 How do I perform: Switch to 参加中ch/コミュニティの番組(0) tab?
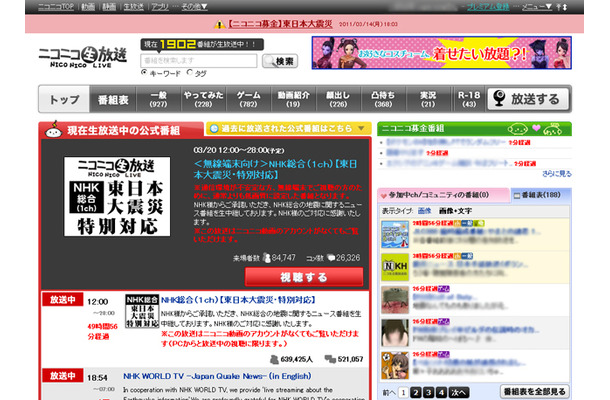pos(443,195)
